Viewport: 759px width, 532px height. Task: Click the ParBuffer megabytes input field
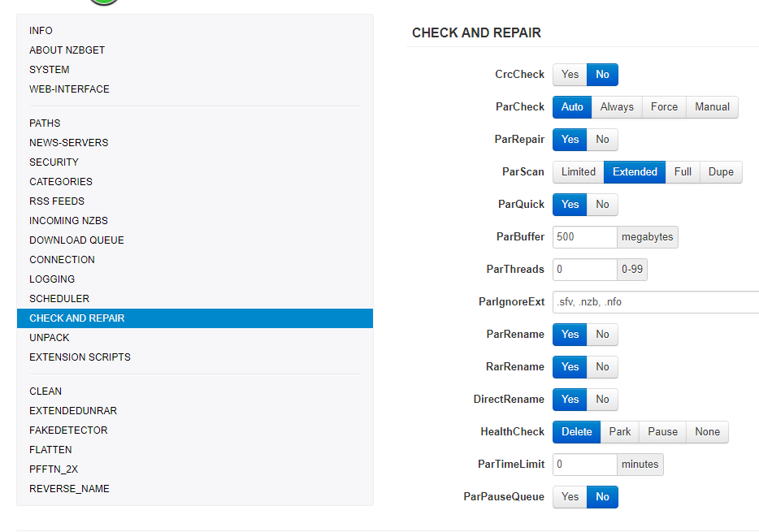click(584, 237)
